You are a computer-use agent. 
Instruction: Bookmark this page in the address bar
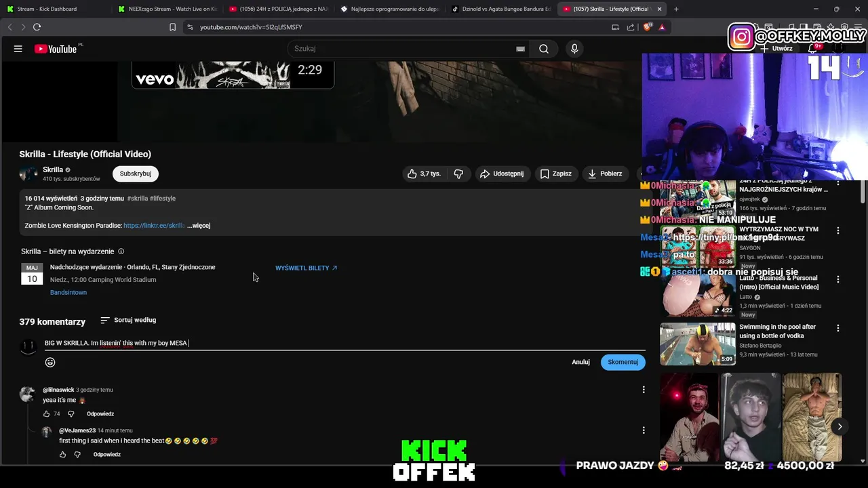click(172, 27)
